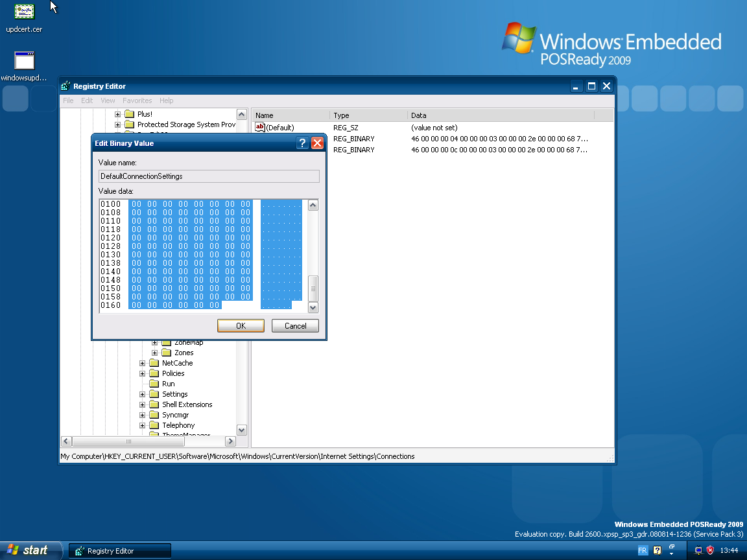
Task: Open the File menu
Action: pos(68,100)
